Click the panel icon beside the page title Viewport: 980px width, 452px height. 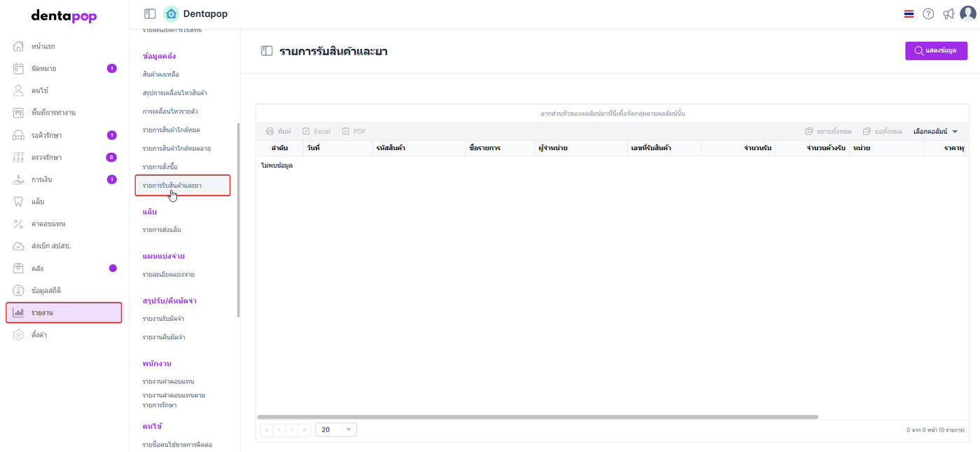(x=267, y=51)
